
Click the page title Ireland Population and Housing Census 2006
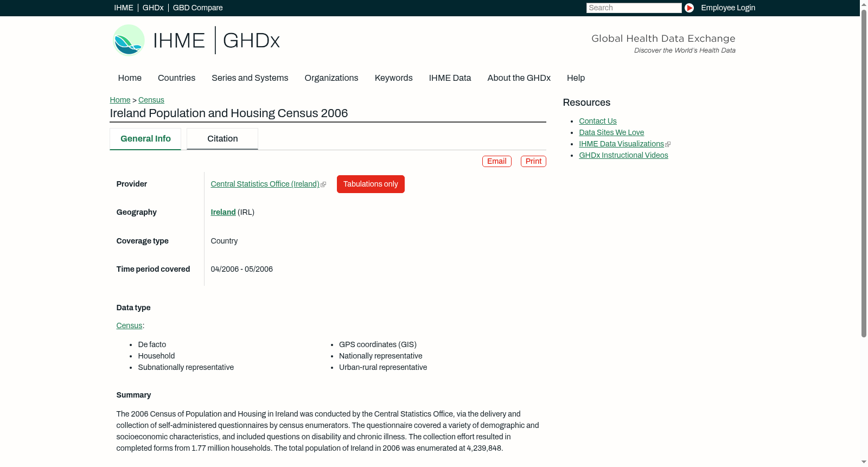click(x=229, y=113)
